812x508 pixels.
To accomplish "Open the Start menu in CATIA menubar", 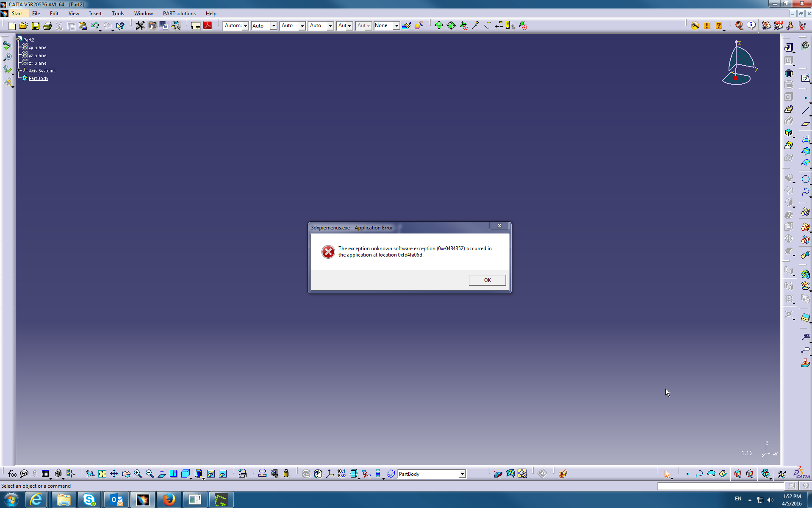I will point(17,14).
